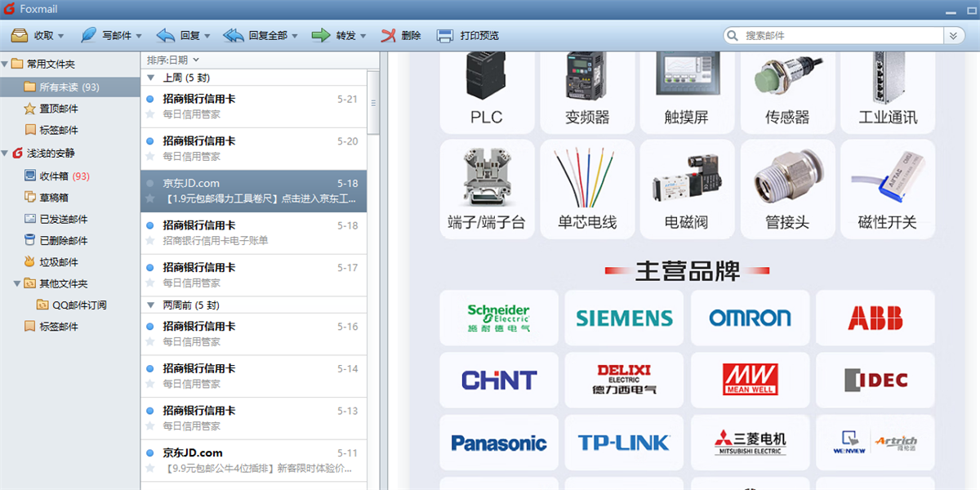Click the 收取 receive mail icon
980x490 pixels.
20,35
